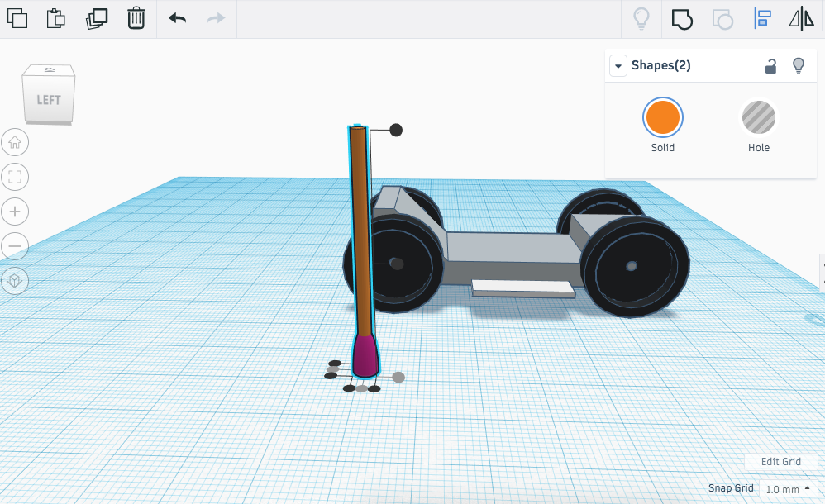This screenshot has height=504, width=825.
Task: Toggle the lock editing padlock icon
Action: [x=770, y=66]
